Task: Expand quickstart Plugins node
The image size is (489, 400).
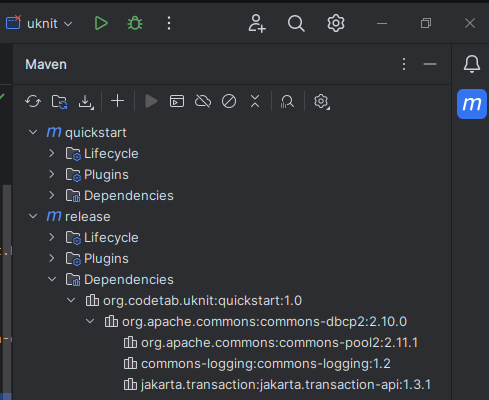Action: coord(52,174)
